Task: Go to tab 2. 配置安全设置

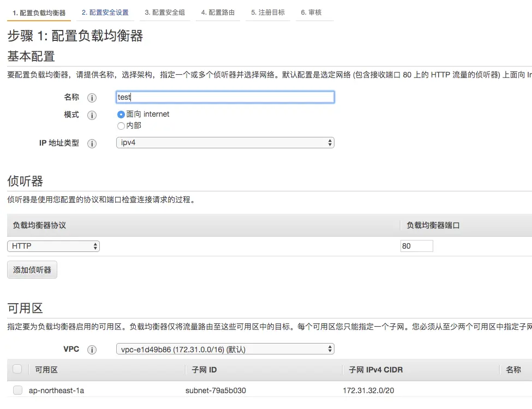Action: coord(105,13)
